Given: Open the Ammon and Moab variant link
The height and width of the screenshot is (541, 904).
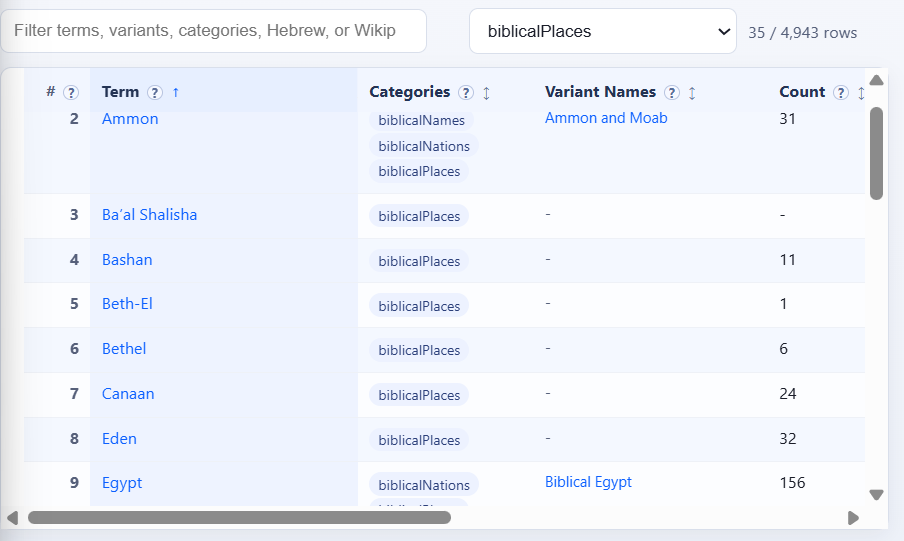Looking at the screenshot, I should (x=606, y=118).
